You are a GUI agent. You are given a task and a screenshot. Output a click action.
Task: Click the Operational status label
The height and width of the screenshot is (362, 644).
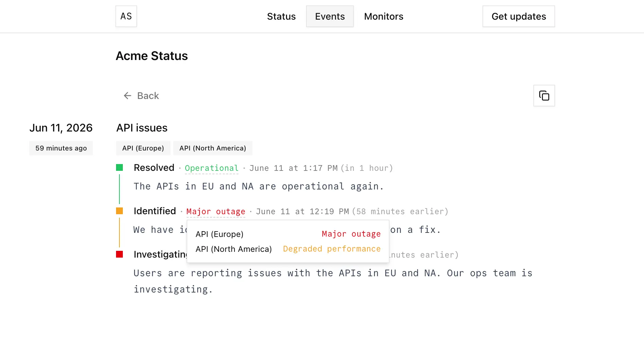click(x=212, y=168)
